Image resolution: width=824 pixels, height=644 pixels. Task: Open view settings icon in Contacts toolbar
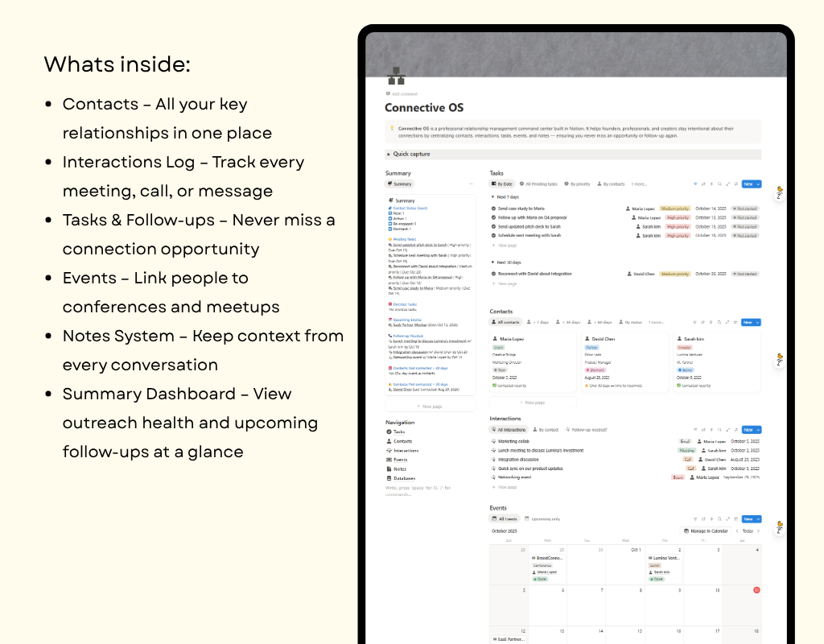pyautogui.click(x=735, y=322)
